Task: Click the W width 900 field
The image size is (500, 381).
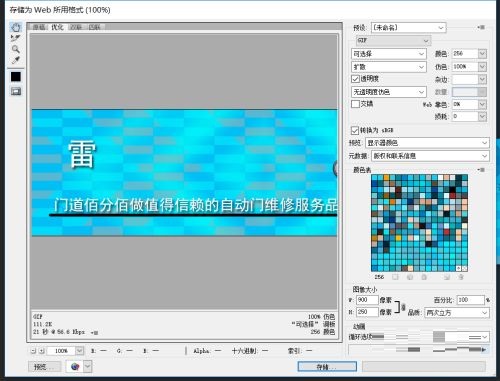Action: [x=367, y=300]
